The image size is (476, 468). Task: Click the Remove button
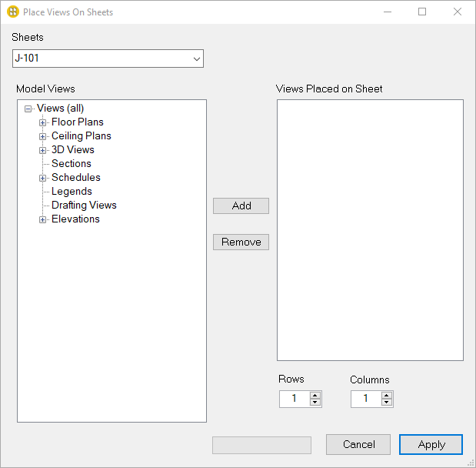241,242
